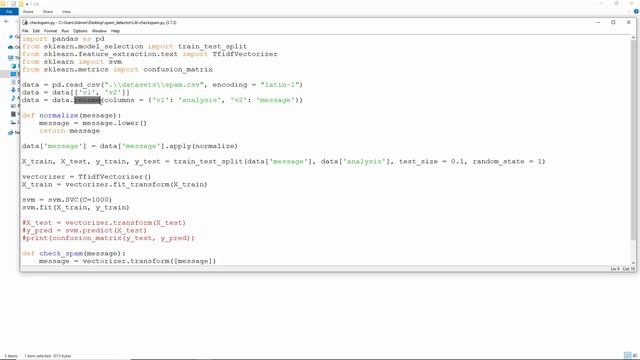640x360 pixels.
Task: Select the Quick access star icon in Explorer sidebar
Action: pyautogui.click(x=11, y=37)
